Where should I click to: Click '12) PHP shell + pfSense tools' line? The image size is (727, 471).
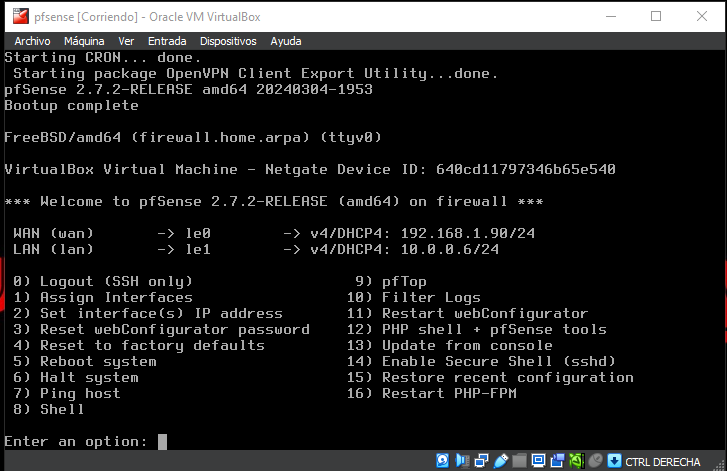477,329
